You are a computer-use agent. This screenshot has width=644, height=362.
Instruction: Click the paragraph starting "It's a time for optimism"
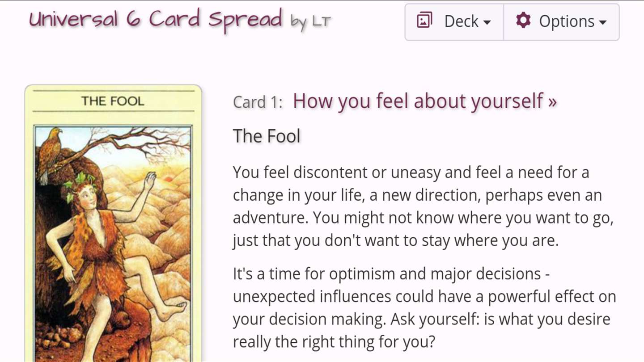pos(424,308)
